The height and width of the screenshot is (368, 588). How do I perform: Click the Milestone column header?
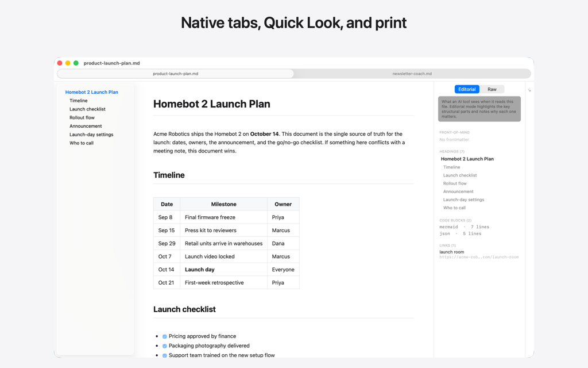point(223,204)
